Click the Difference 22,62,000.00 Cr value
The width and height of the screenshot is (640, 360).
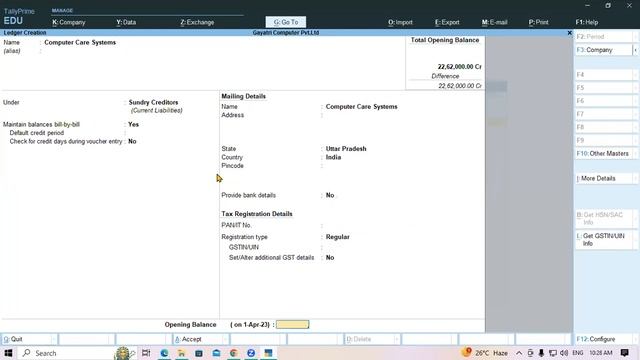(460, 86)
